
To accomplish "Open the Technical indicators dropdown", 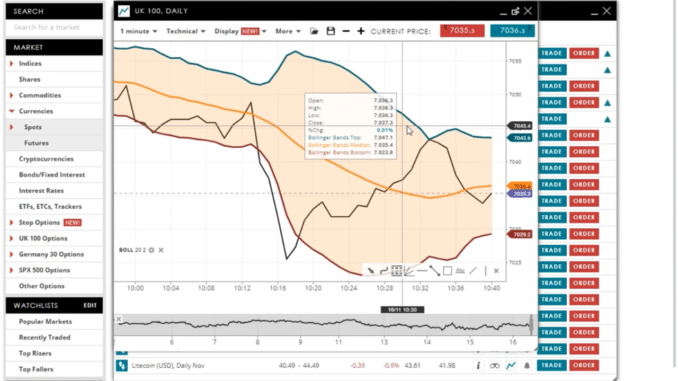I will pos(185,31).
